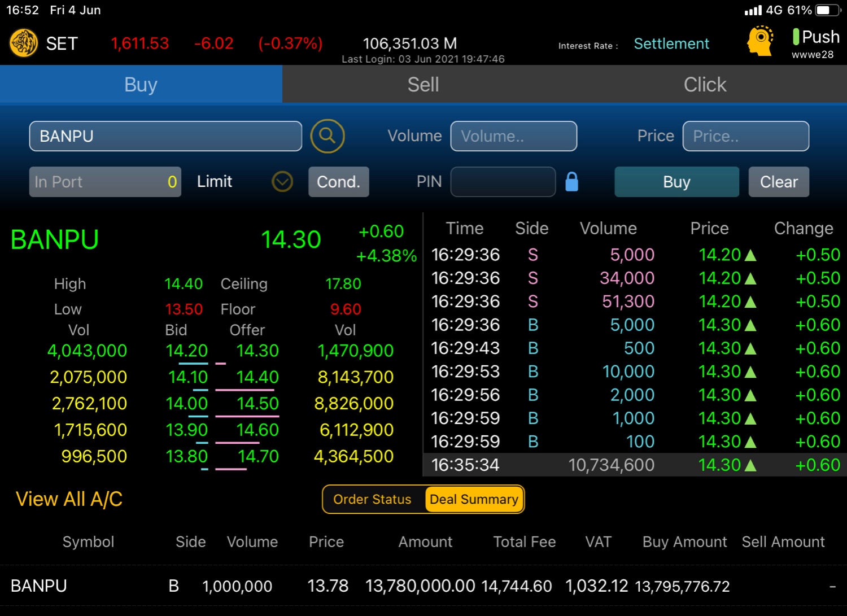Tap the PIN lock icon
Screen dimensions: 847x616
(x=571, y=182)
